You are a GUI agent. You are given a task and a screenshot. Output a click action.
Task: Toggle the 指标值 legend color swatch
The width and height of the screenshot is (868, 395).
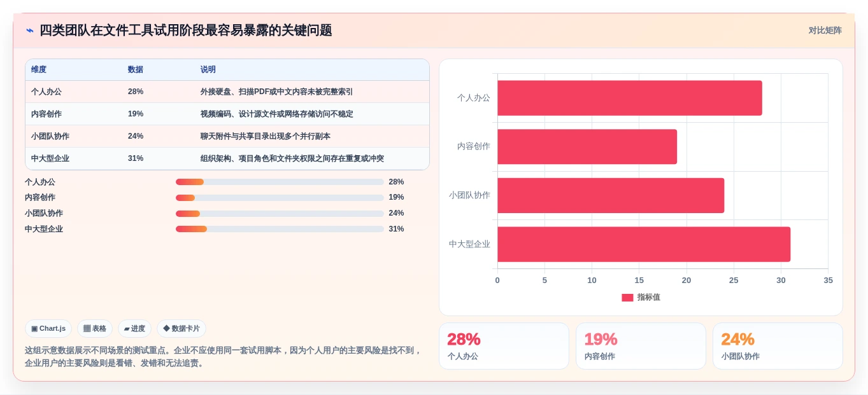coord(627,297)
